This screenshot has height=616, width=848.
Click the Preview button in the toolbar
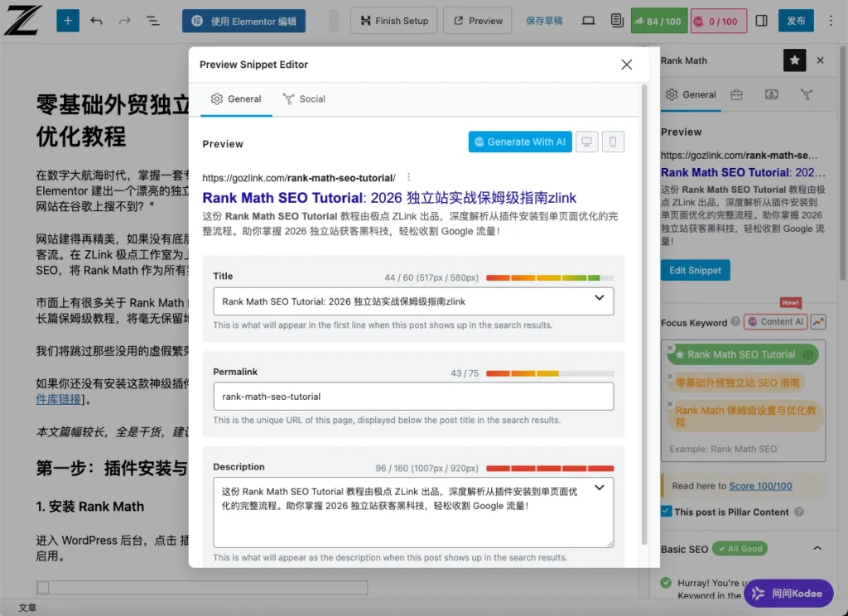pyautogui.click(x=478, y=21)
